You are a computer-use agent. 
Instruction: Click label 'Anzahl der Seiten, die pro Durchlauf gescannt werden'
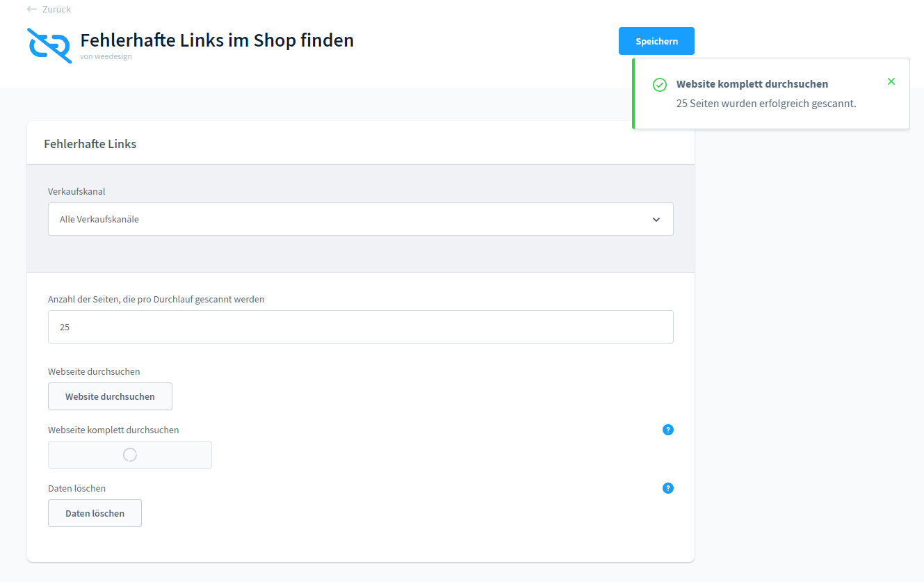(156, 300)
